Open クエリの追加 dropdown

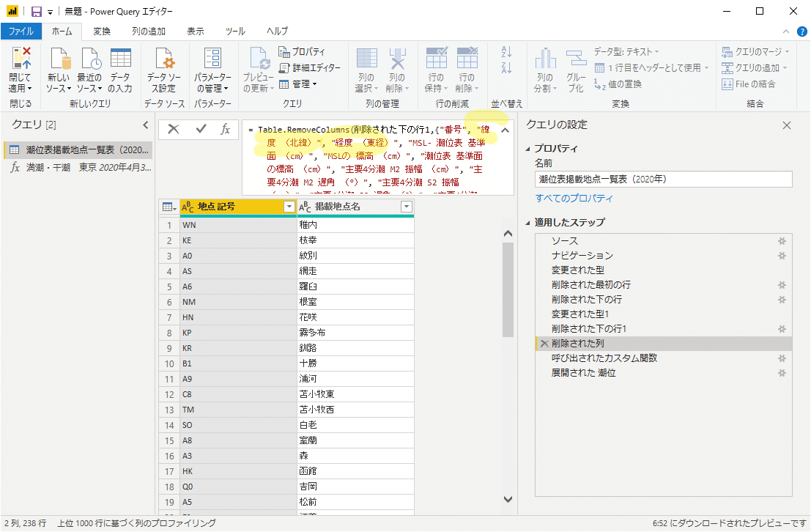[754, 68]
